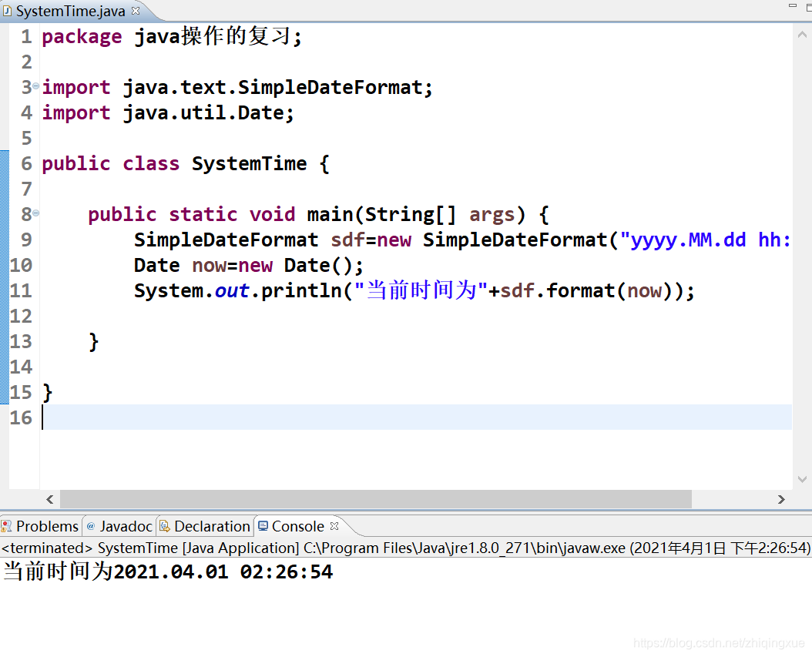Maximize the editor area
This screenshot has height=657, width=812.
point(809,7)
